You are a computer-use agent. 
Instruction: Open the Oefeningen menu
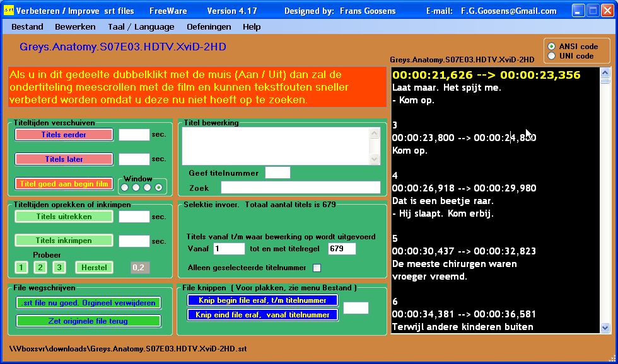tap(209, 26)
